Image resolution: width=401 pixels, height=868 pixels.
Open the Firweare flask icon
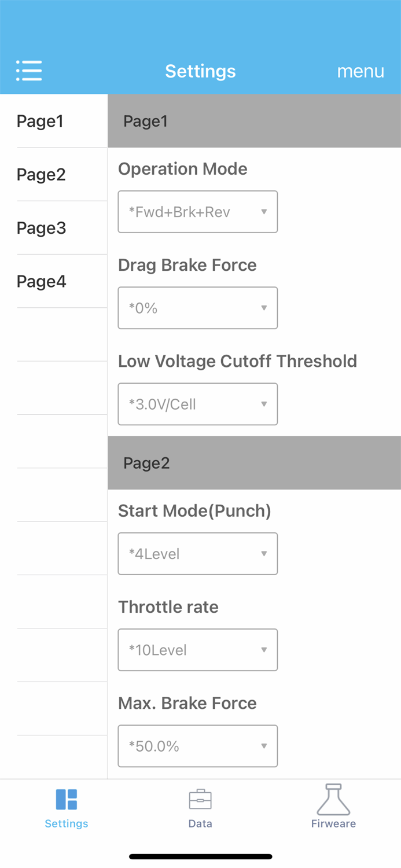click(333, 799)
